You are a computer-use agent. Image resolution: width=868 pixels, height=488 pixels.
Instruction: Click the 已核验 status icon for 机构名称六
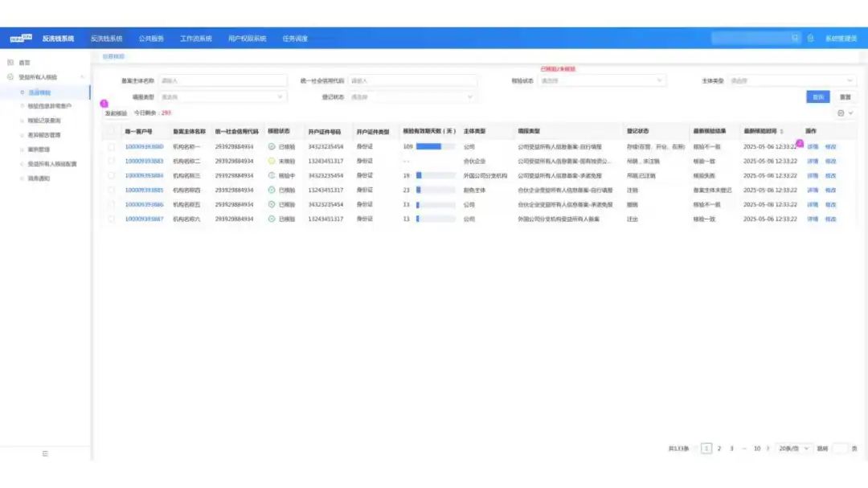(272, 219)
